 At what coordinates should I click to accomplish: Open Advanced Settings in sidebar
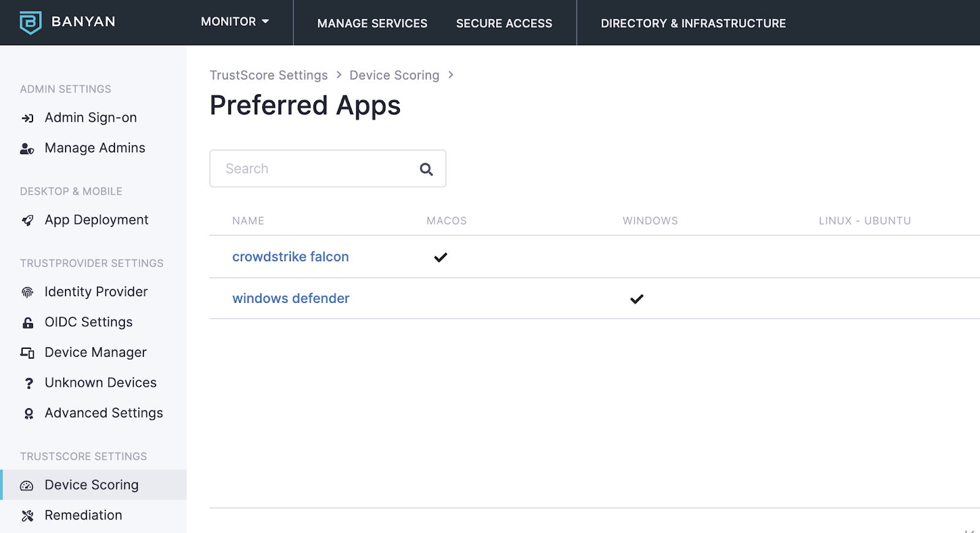104,413
